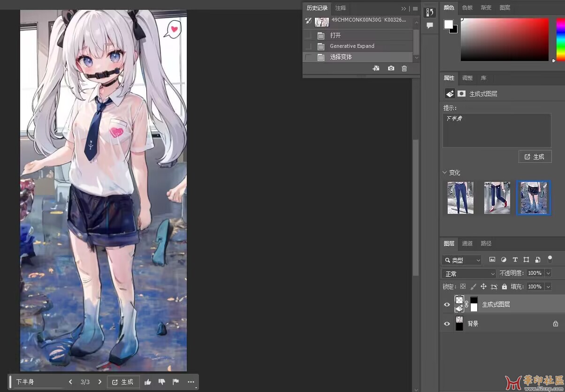565x392 pixels.
Task: Create new document from current history state
Action: [x=376, y=68]
